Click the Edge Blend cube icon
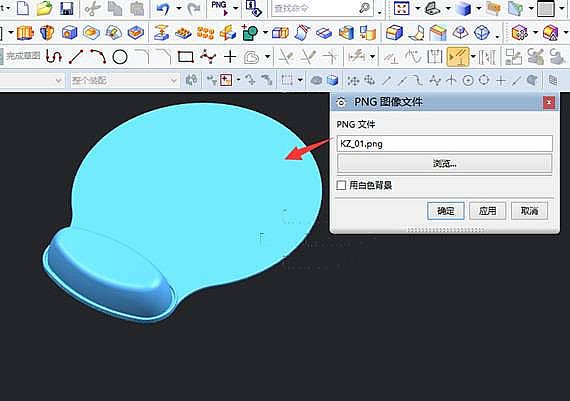The height and width of the screenshot is (401, 570). 394,33
